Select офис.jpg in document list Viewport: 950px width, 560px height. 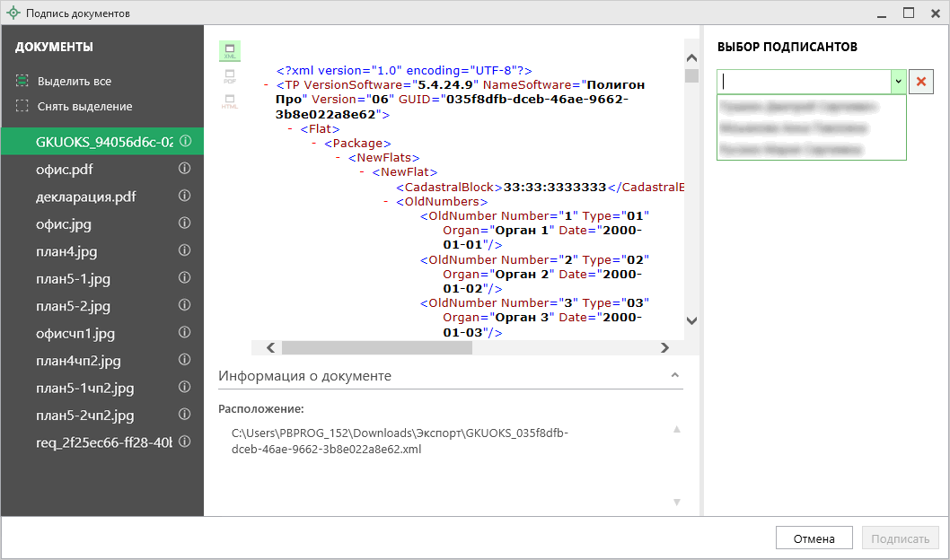pos(64,223)
